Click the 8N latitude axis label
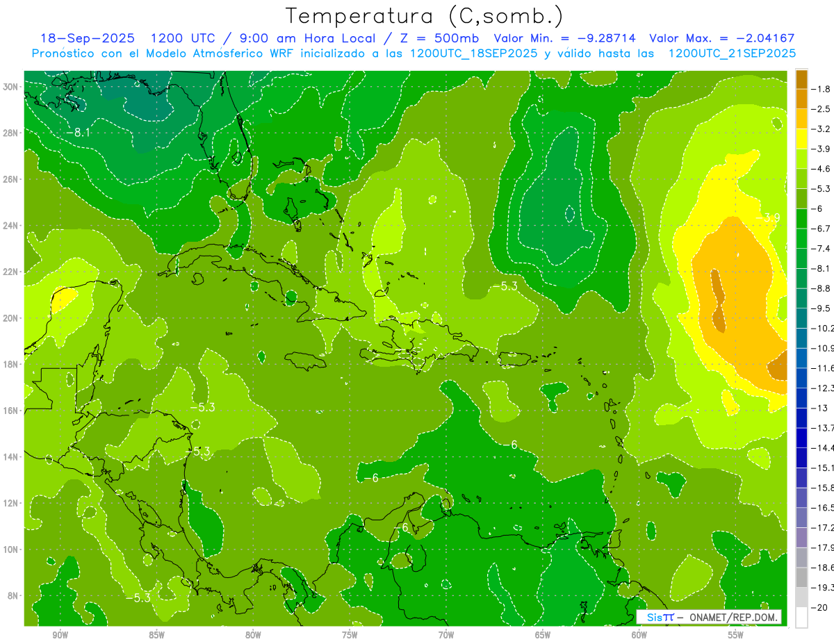This screenshot has height=644, width=834. [x=13, y=595]
